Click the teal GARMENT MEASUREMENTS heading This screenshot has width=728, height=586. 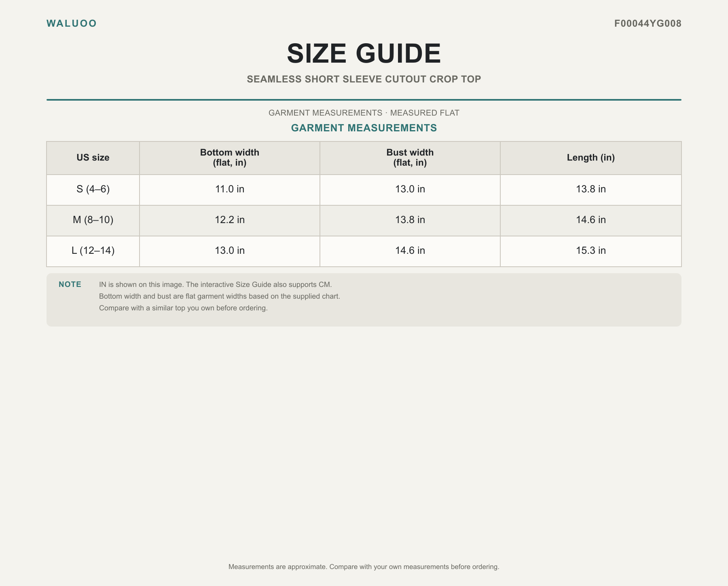(x=364, y=128)
